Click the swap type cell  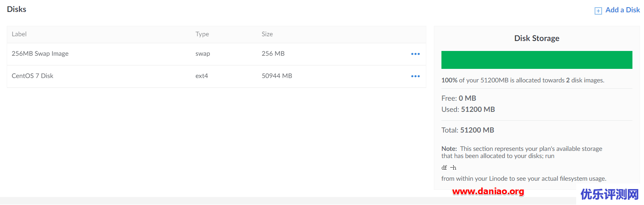[x=203, y=54]
